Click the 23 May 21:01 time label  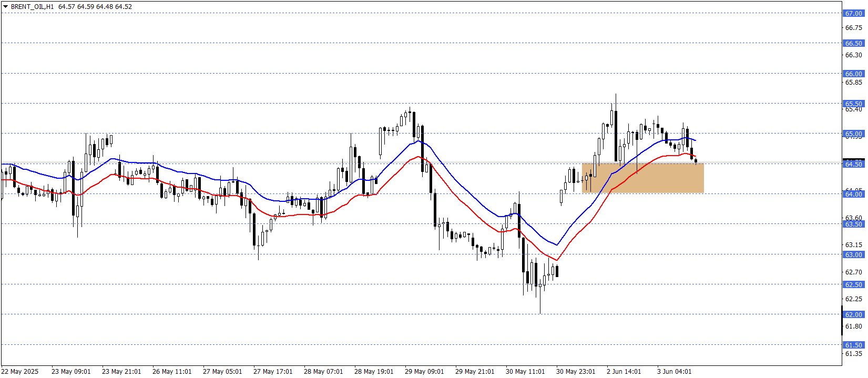[x=121, y=372]
